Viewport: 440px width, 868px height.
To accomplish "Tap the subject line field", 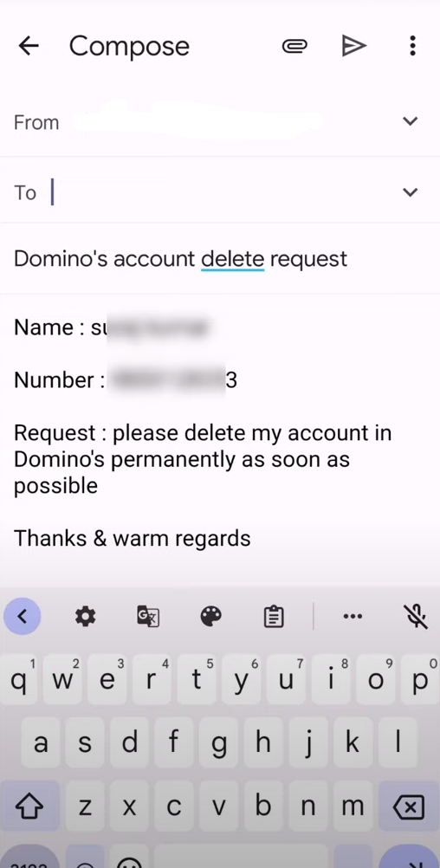I will [220, 258].
